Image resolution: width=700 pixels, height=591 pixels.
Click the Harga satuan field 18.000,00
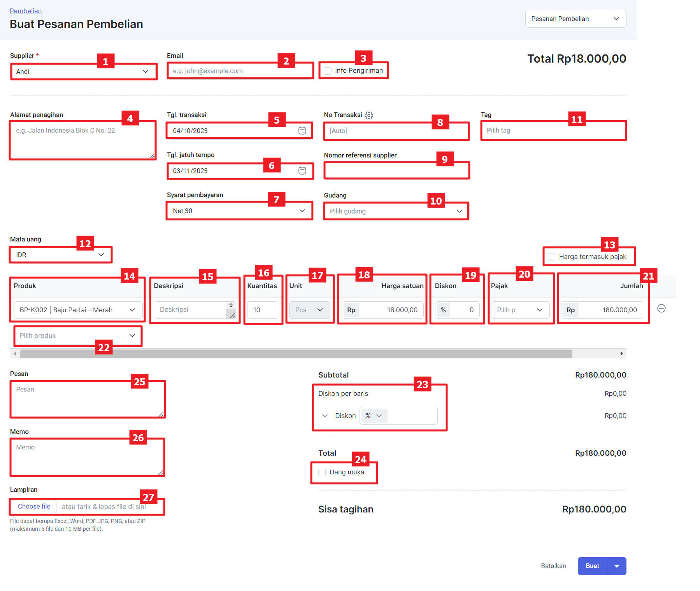click(383, 310)
